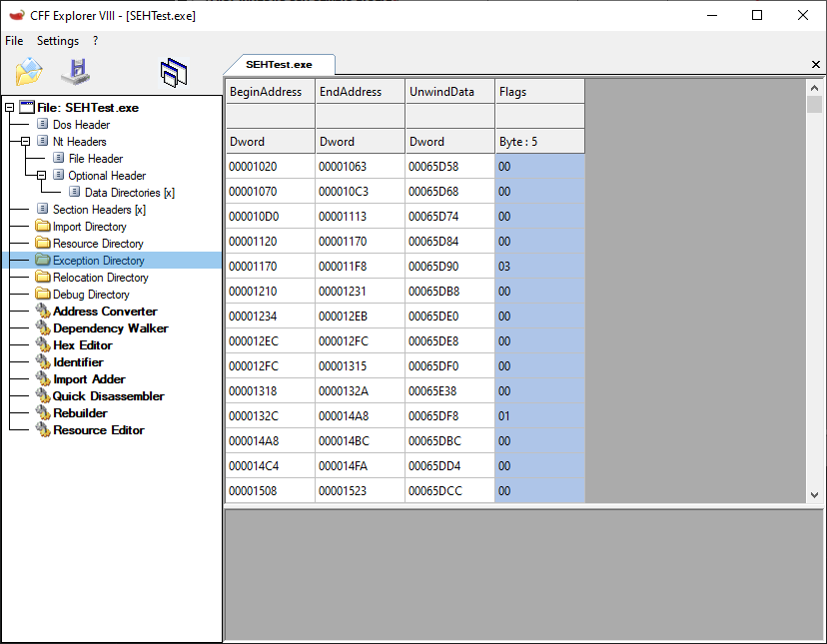Collapse the File: SEHTest.exe root node
Screen dimensions: 827x644
(8, 107)
